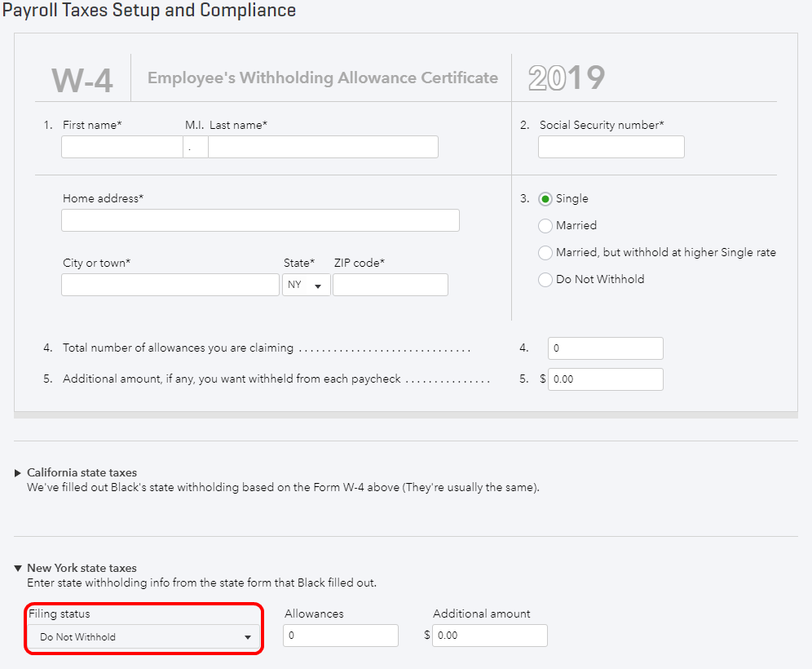Click the Last name field
The width and height of the screenshot is (812, 669).
[323, 147]
